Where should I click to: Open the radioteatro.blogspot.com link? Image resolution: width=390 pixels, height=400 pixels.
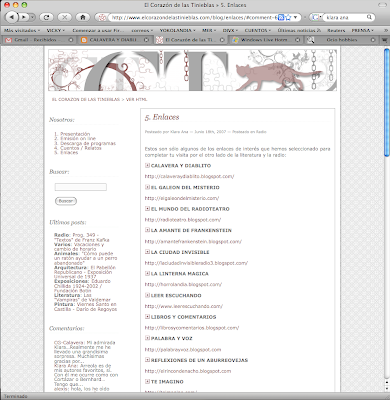pos(183,220)
